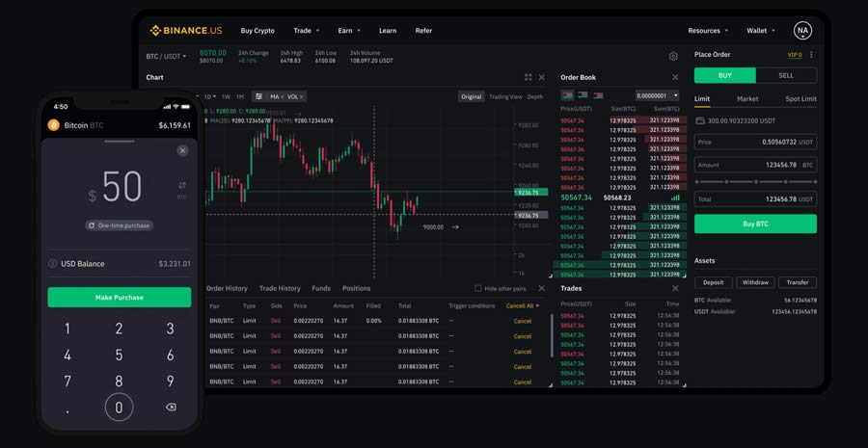The height and width of the screenshot is (448, 868).
Task: Click the Deposit button
Action: (x=713, y=282)
